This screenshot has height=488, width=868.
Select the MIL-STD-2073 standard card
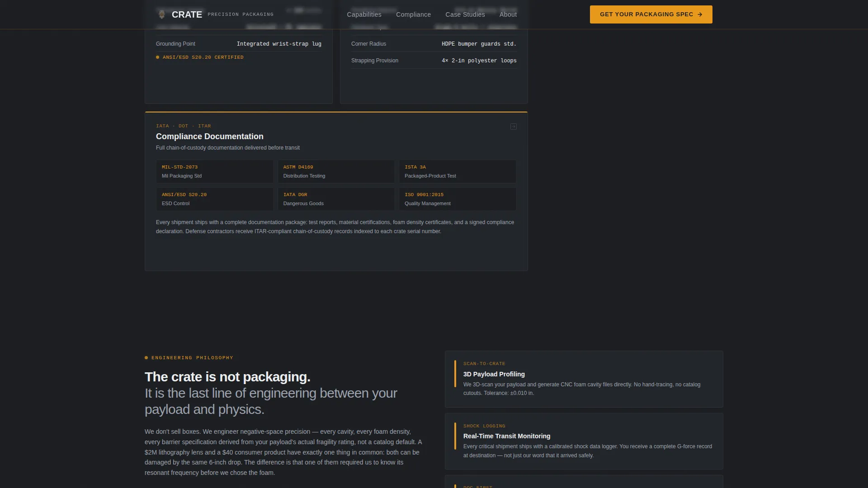coord(215,171)
